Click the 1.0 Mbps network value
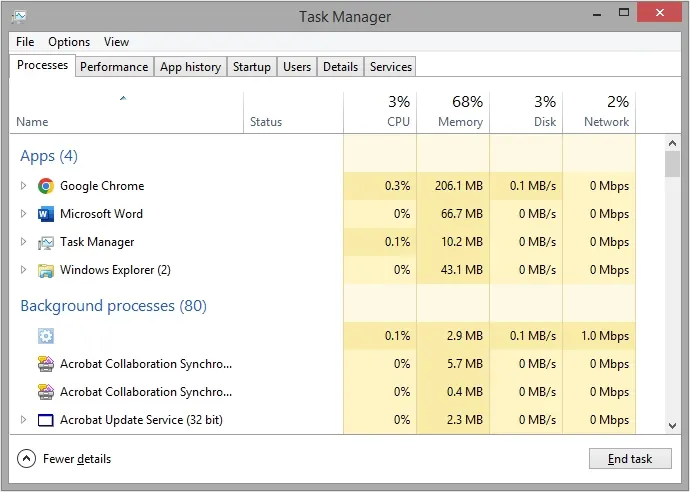690x492 pixels. click(605, 336)
